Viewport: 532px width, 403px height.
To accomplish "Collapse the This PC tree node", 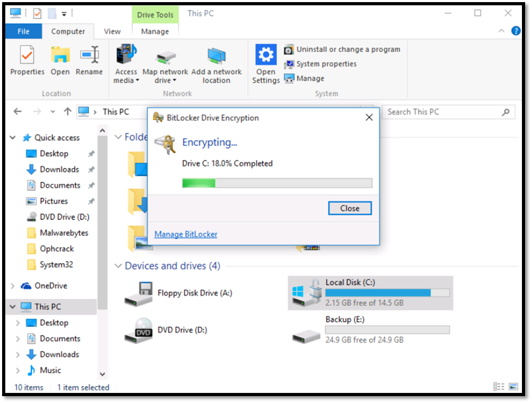I will [13, 306].
